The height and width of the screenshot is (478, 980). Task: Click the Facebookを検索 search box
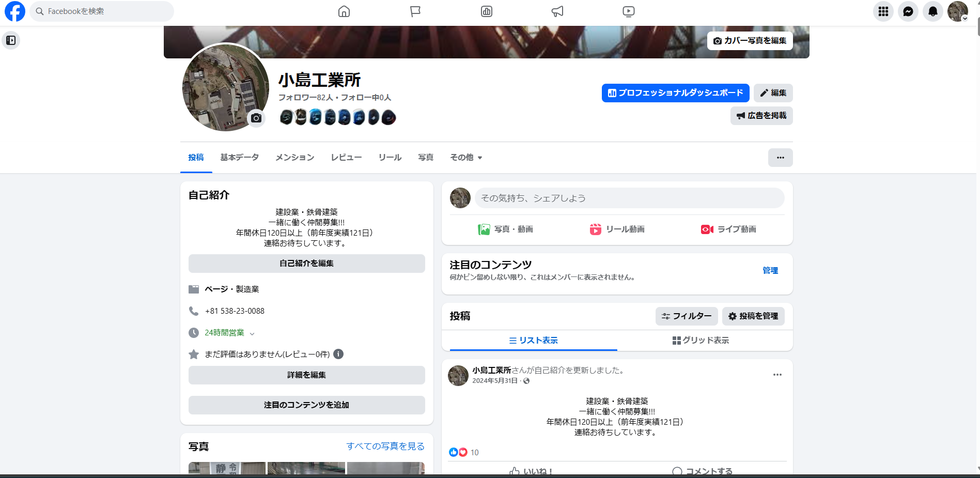102,11
